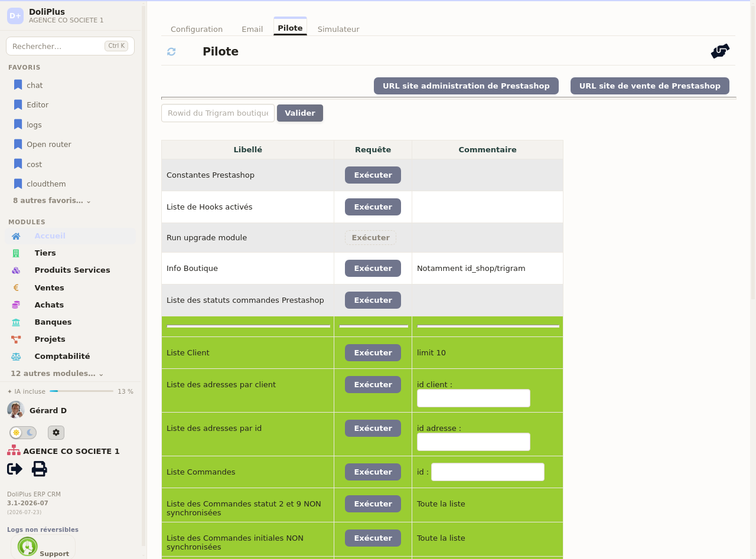Select the Pilote tab

point(290,28)
